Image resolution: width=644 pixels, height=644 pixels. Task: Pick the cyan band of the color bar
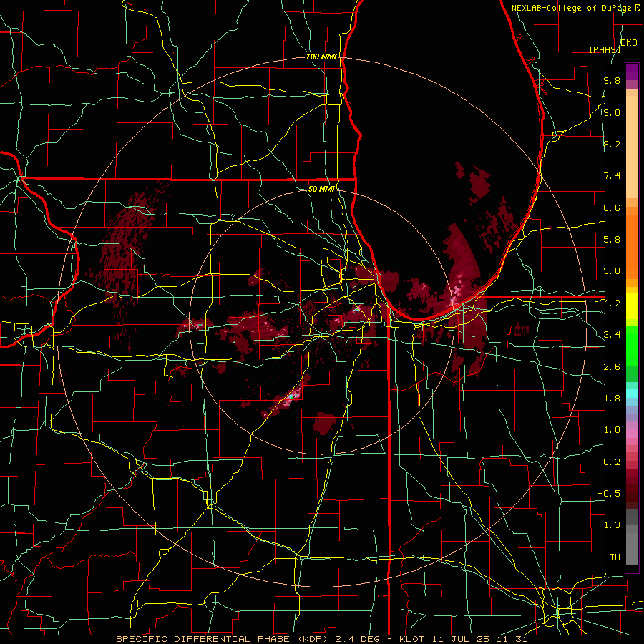pyautogui.click(x=632, y=394)
